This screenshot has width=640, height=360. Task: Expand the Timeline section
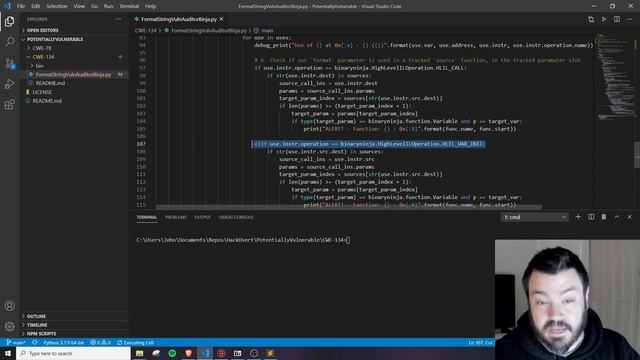click(x=37, y=325)
